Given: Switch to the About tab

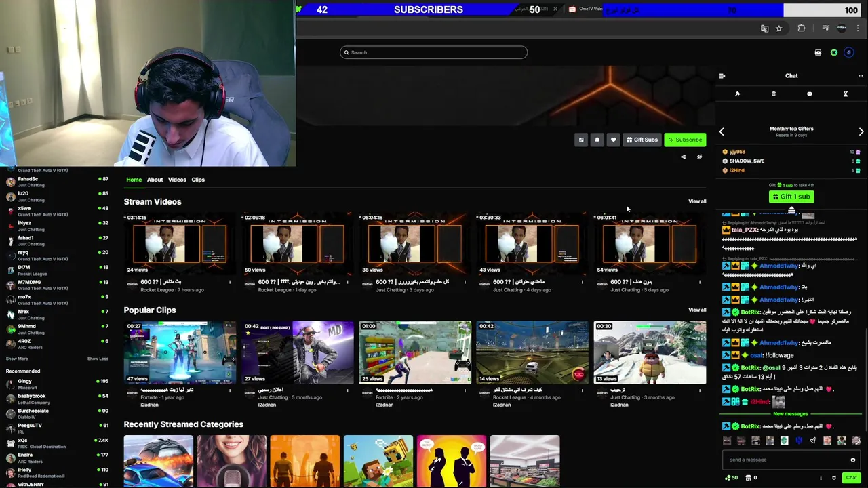Looking at the screenshot, I should coord(155,180).
